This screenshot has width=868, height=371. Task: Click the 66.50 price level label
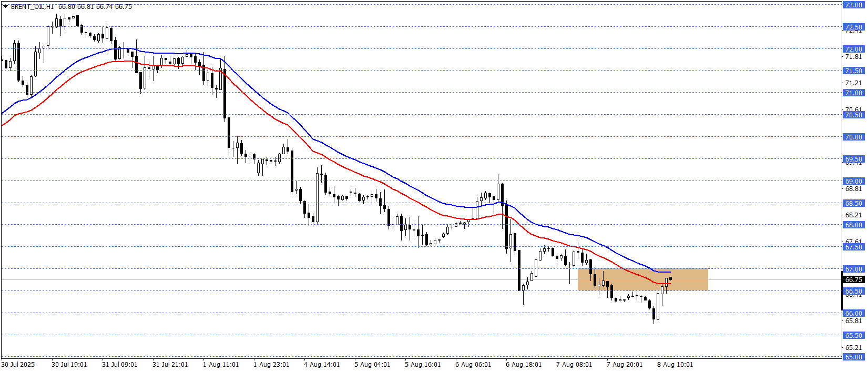853,291
